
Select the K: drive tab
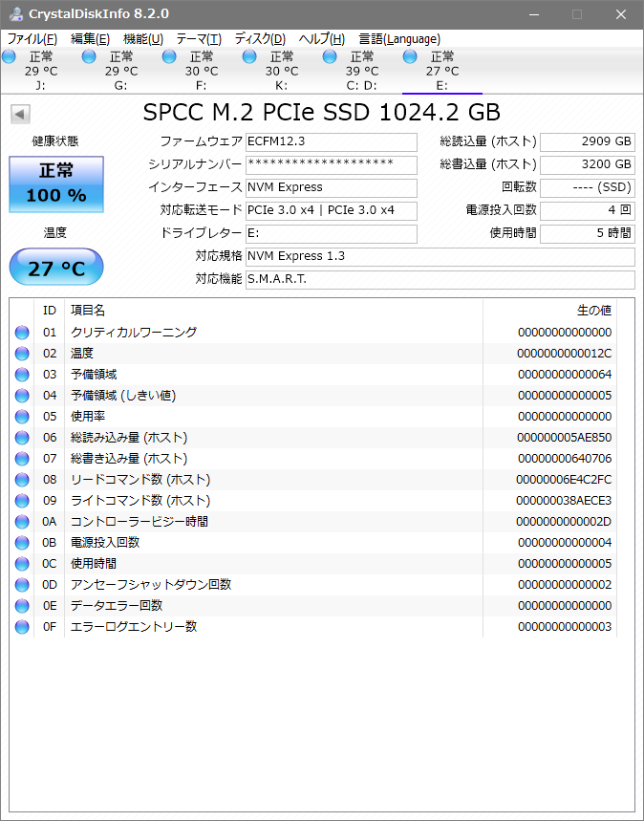tap(281, 67)
